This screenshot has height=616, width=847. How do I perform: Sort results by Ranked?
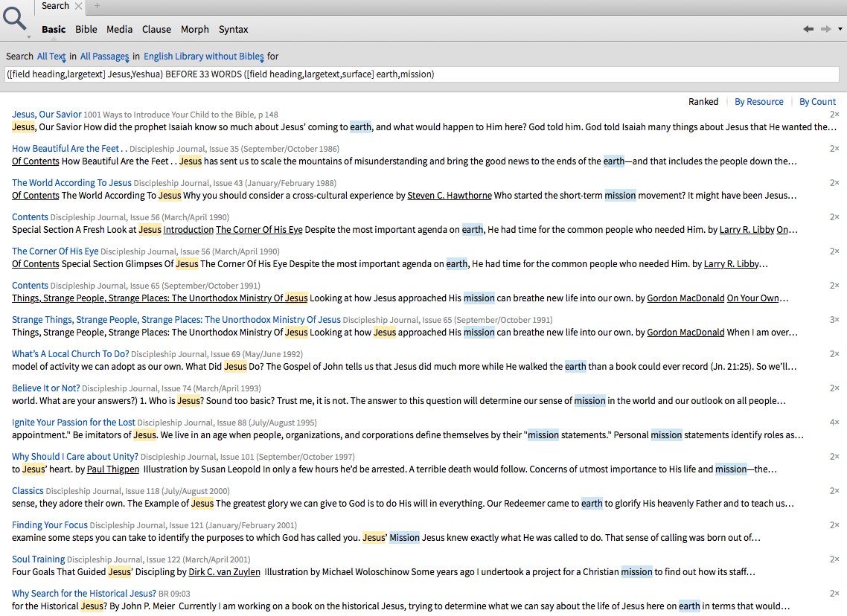703,101
